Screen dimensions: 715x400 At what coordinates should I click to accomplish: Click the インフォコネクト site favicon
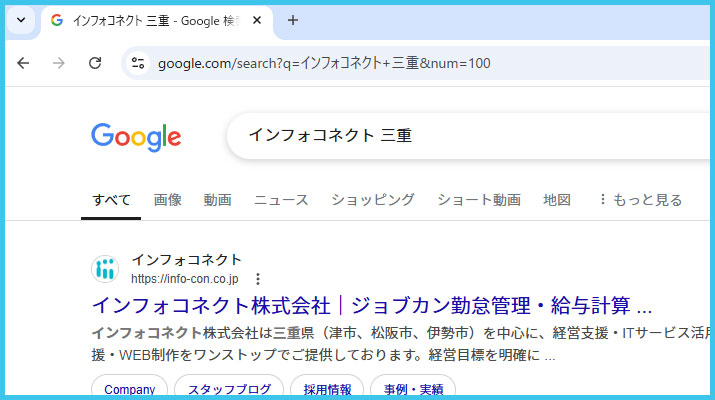(105, 269)
